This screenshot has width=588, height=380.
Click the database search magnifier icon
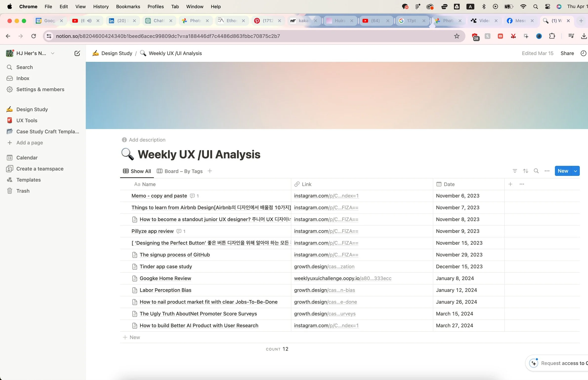tap(536, 171)
